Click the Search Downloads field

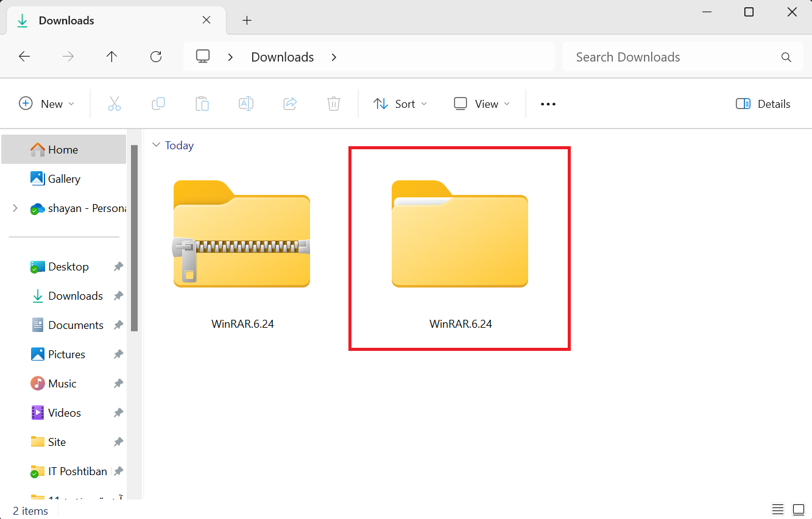(683, 57)
